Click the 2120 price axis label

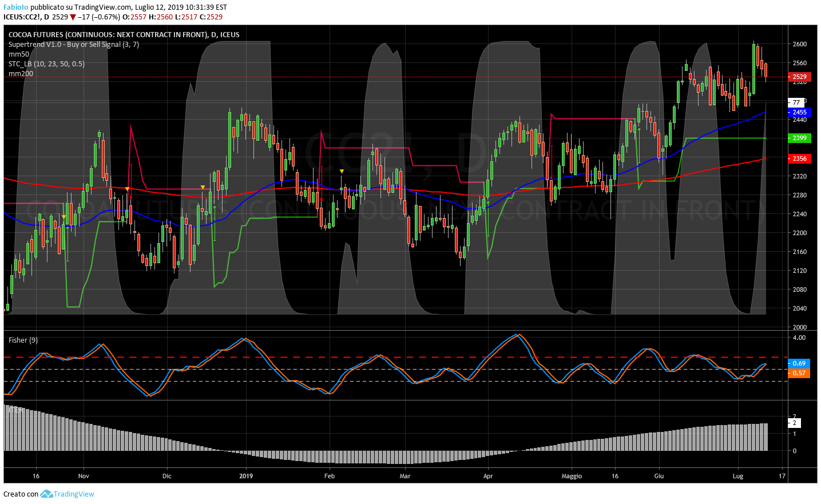(x=800, y=271)
